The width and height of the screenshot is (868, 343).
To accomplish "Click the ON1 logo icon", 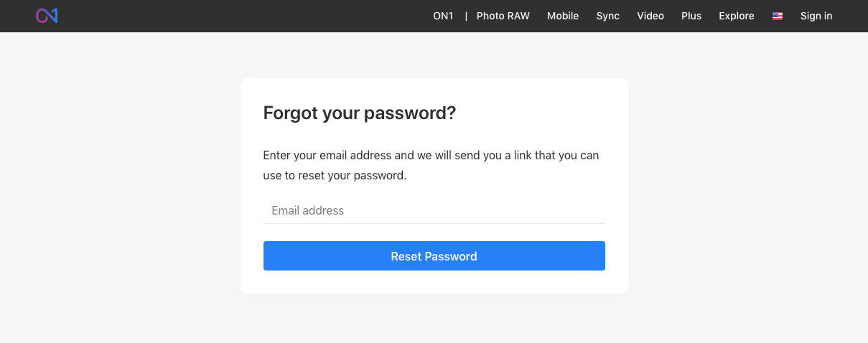I will click(x=47, y=16).
